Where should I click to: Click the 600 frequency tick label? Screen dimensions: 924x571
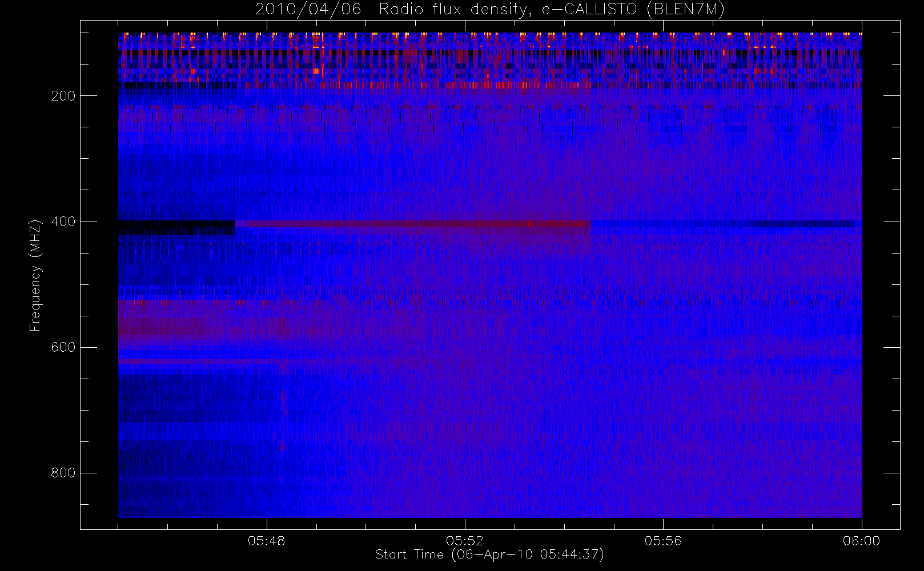63,347
